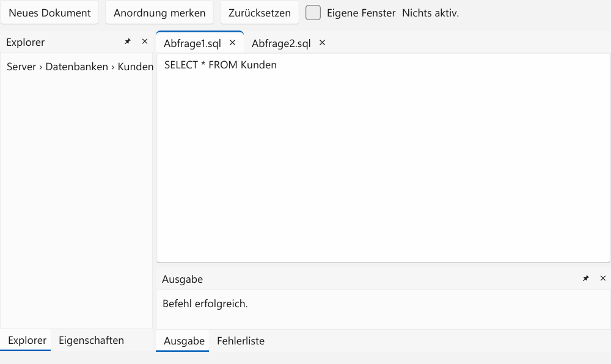Click the Anordnung merken button
611x364 pixels.
pyautogui.click(x=159, y=13)
